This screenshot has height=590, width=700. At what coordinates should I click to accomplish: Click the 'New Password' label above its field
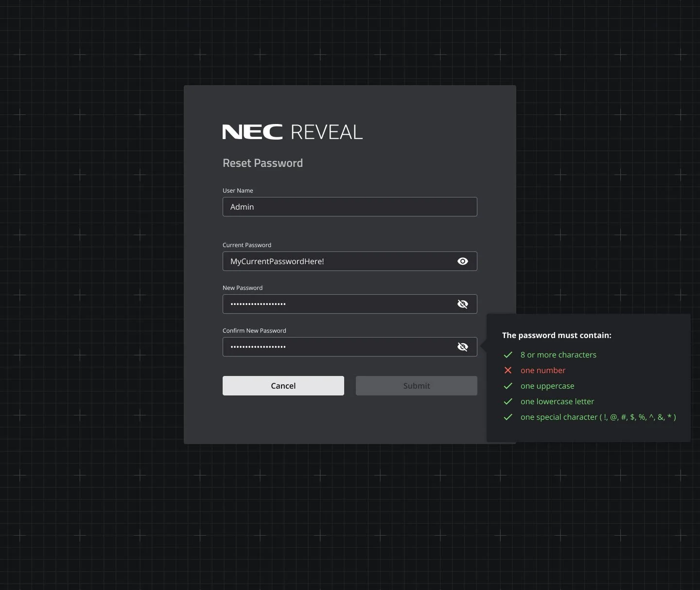coord(243,287)
